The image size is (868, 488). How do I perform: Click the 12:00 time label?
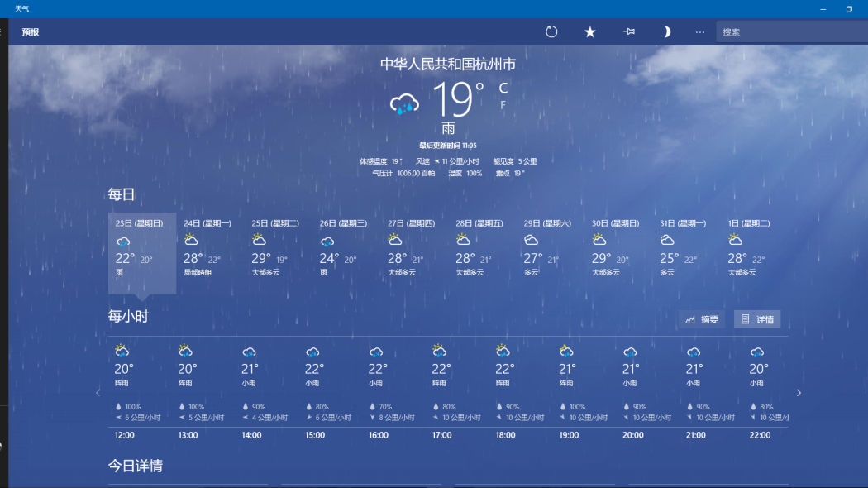[125, 435]
